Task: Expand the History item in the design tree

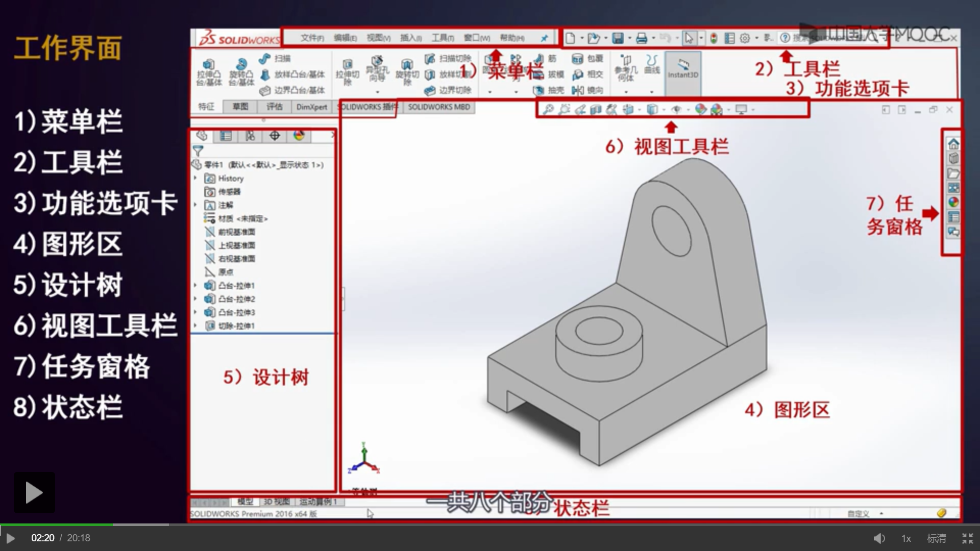Action: click(x=194, y=178)
